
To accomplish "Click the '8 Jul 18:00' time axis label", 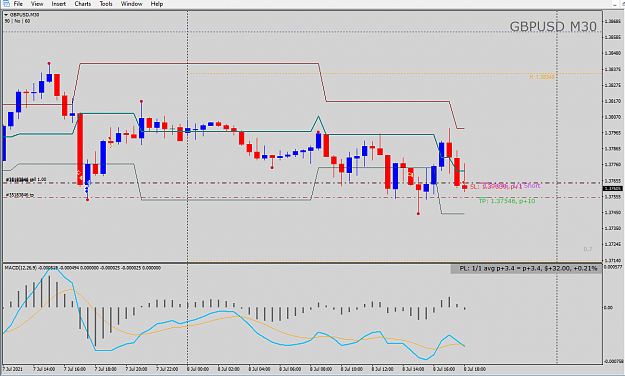I will pyautogui.click(x=474, y=369).
